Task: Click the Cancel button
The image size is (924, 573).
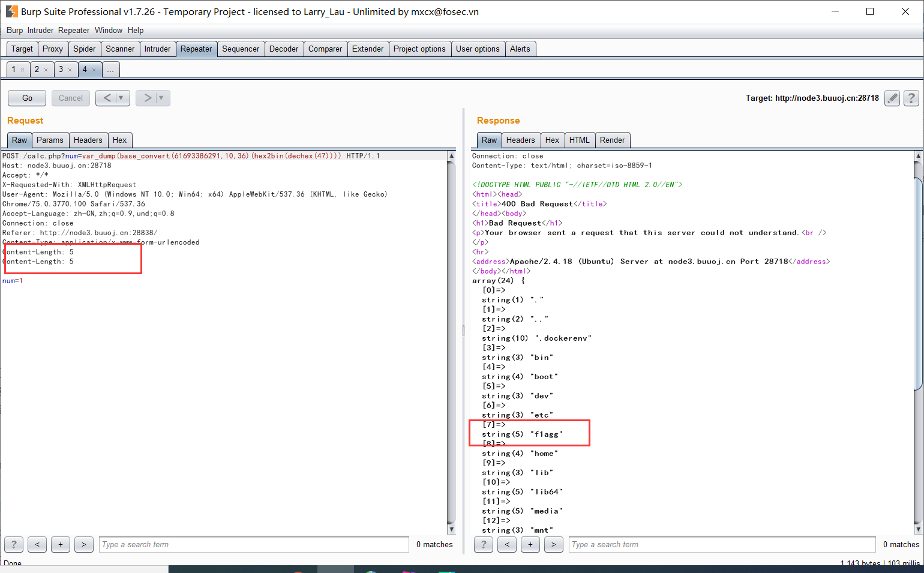Action: click(71, 98)
